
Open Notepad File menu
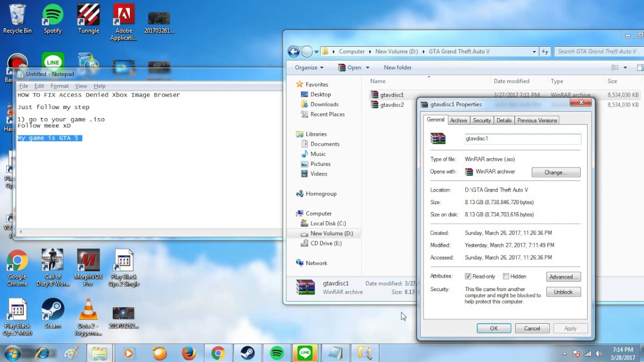pos(24,86)
